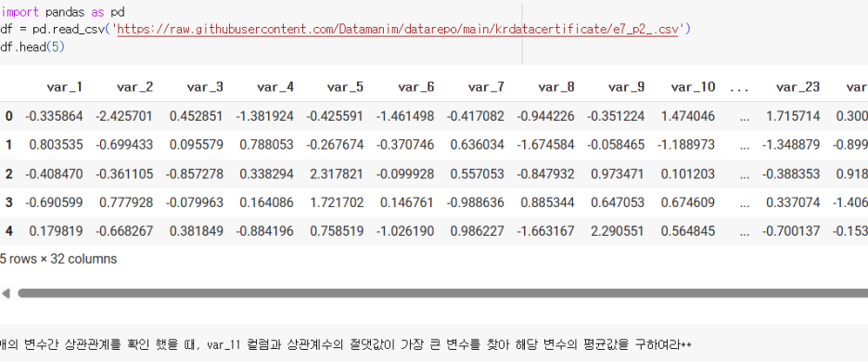The height and width of the screenshot is (362, 868).
Task: Select the cell value -0.884196
Action: 264,230
